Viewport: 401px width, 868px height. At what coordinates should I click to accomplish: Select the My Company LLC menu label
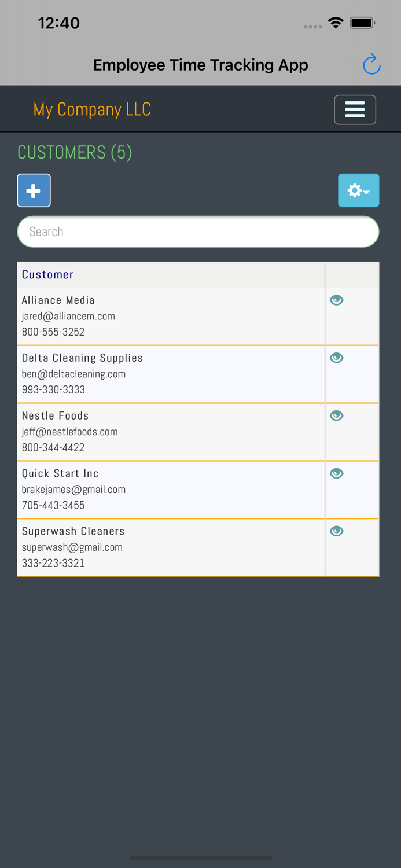92,109
